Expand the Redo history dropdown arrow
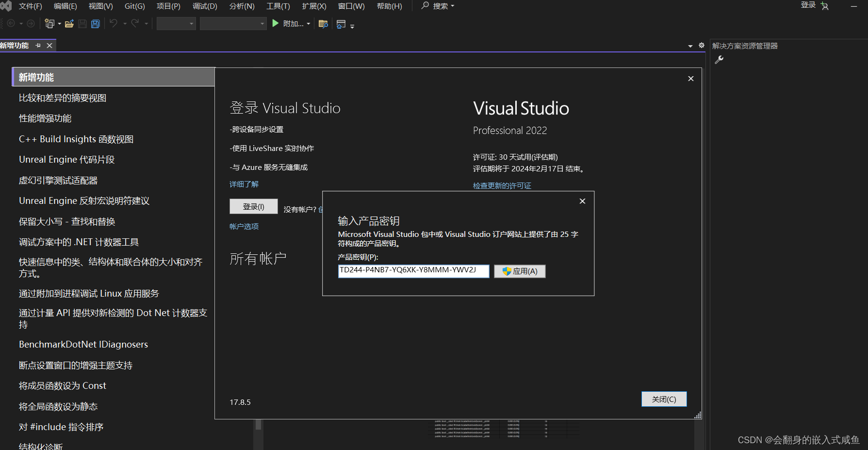The height and width of the screenshot is (450, 868). 146,24
